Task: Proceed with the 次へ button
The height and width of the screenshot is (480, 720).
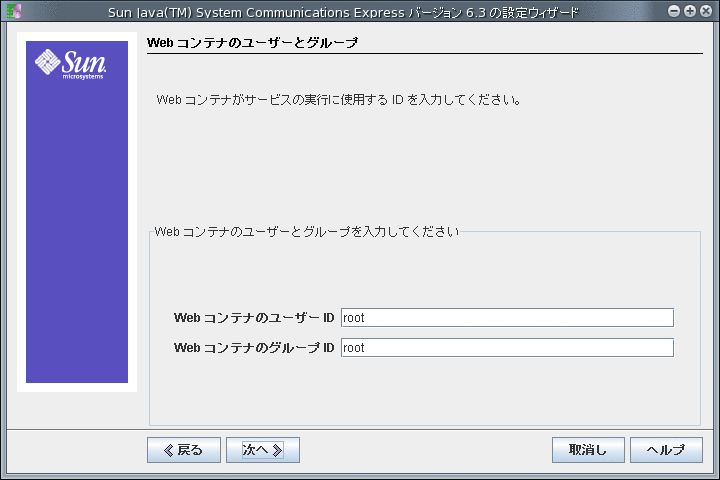Action: (263, 450)
